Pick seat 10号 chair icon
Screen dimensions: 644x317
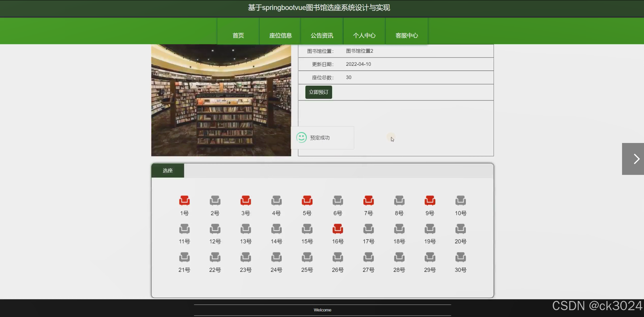[x=460, y=201]
